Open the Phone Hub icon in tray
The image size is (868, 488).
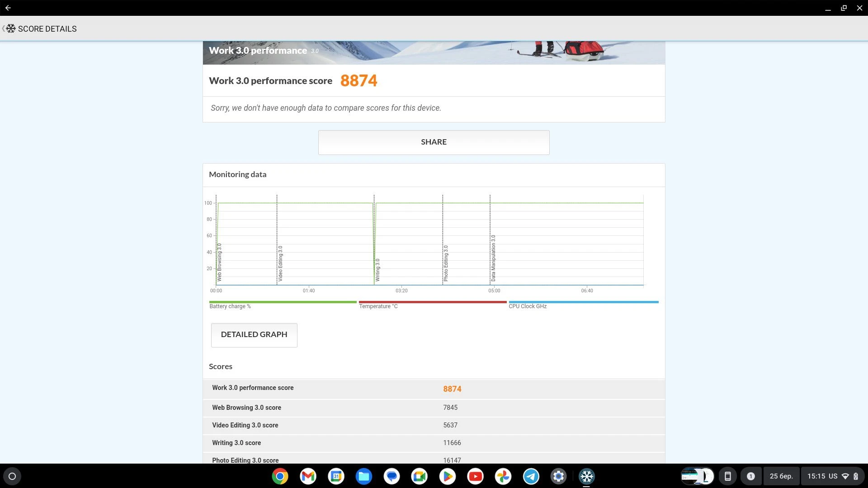point(727,476)
